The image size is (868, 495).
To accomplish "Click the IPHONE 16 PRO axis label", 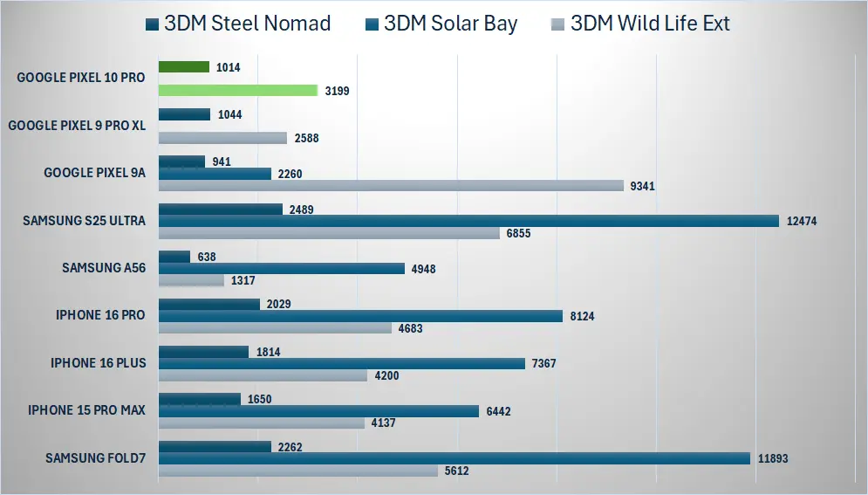I will pos(100,315).
